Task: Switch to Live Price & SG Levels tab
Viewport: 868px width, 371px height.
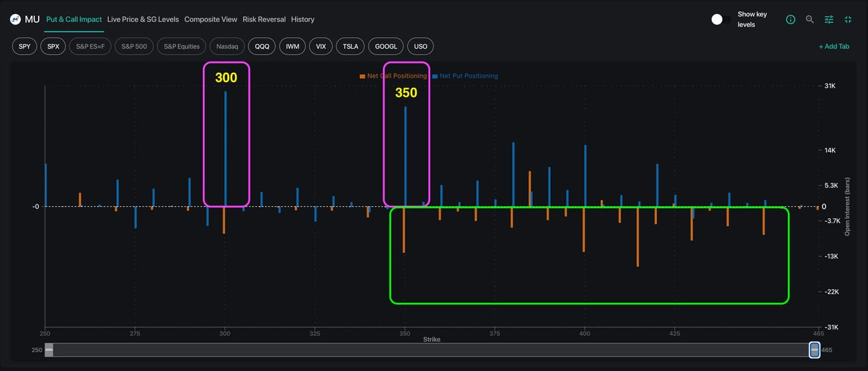Action: pos(143,19)
